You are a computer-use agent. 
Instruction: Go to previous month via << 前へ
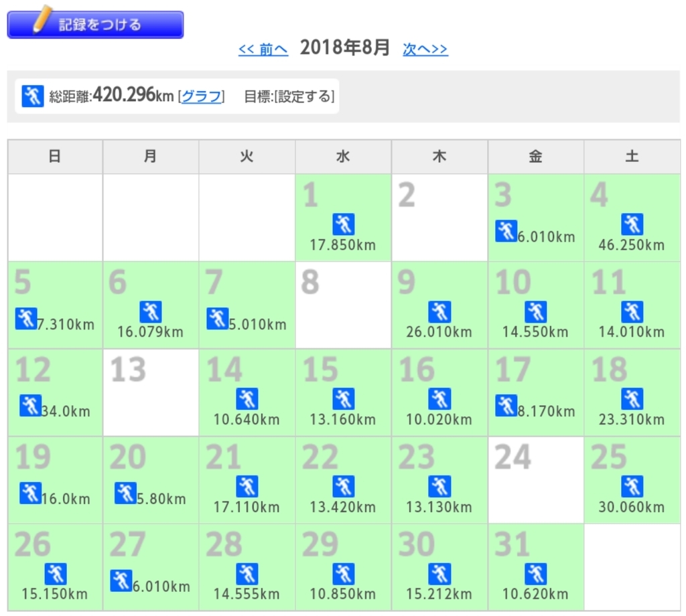click(x=263, y=49)
